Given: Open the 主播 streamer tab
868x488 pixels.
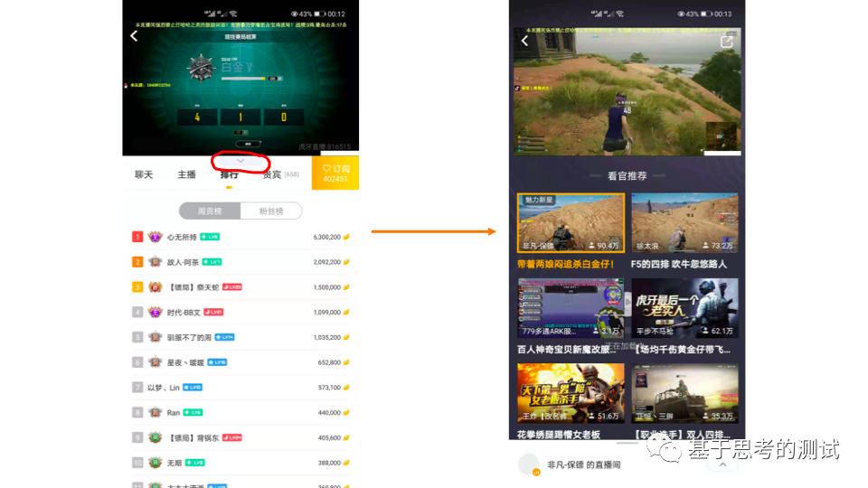Looking at the screenshot, I should (186, 174).
